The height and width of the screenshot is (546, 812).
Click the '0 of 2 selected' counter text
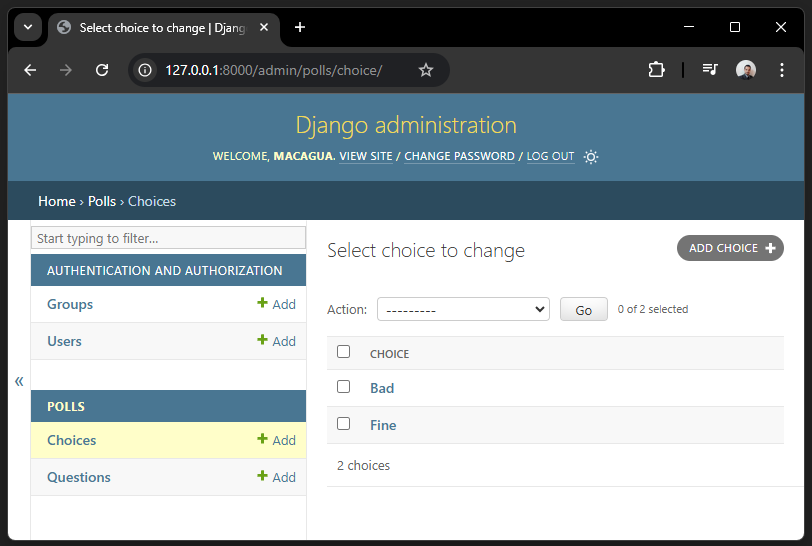(652, 309)
